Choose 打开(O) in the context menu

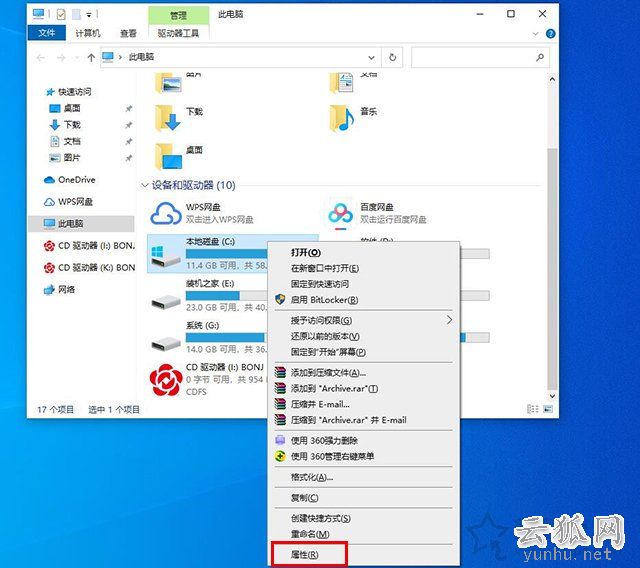click(x=363, y=253)
